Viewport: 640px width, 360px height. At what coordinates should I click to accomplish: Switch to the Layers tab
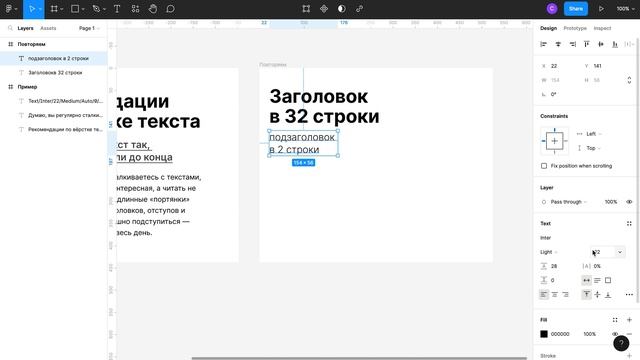25,28
